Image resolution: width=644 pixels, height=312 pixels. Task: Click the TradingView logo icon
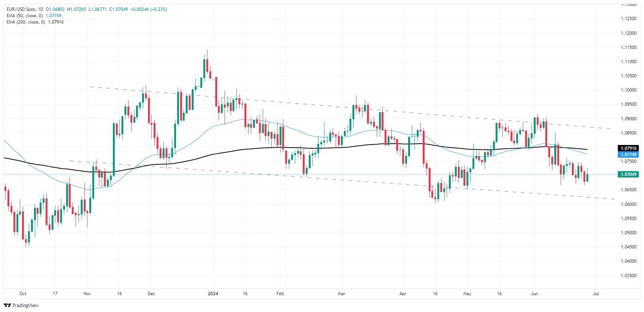pos(7,306)
